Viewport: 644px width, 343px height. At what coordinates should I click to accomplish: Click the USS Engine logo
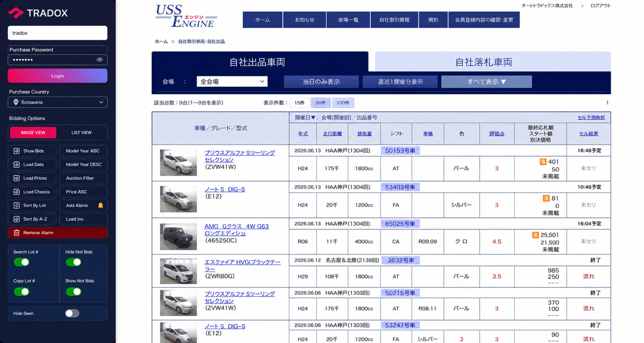(185, 16)
